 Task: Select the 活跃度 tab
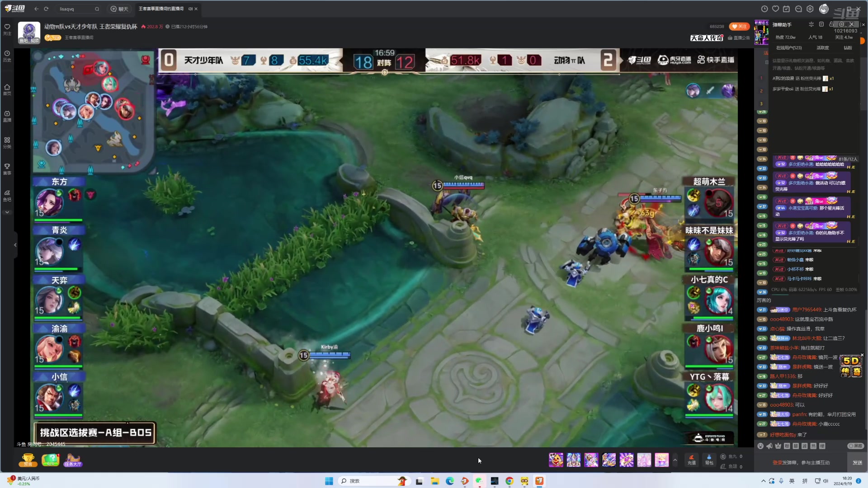tap(823, 47)
